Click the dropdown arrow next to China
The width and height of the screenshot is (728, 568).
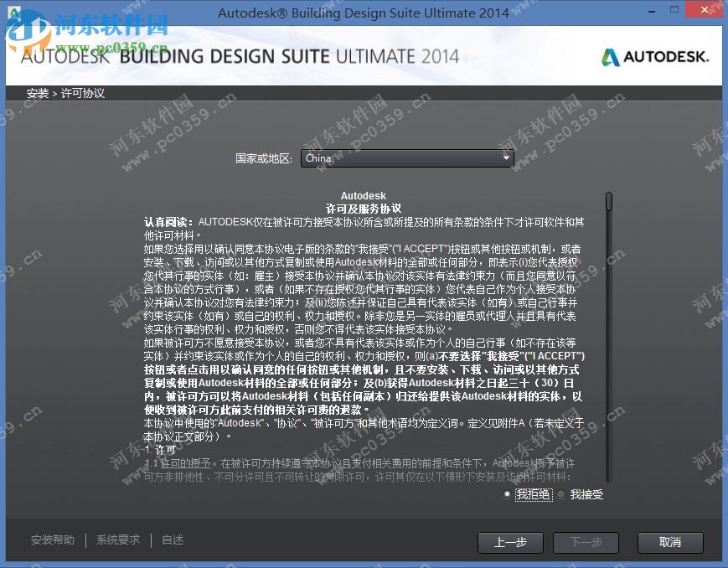click(508, 157)
